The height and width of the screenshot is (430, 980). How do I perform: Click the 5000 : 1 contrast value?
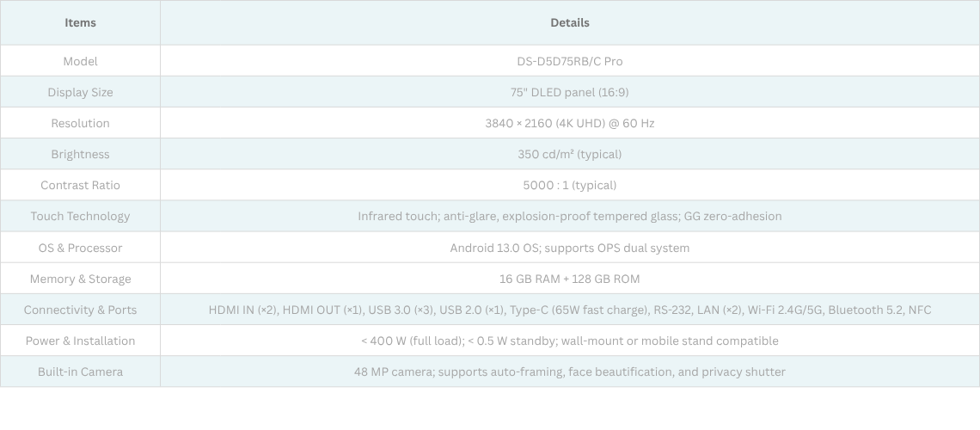coord(569,185)
